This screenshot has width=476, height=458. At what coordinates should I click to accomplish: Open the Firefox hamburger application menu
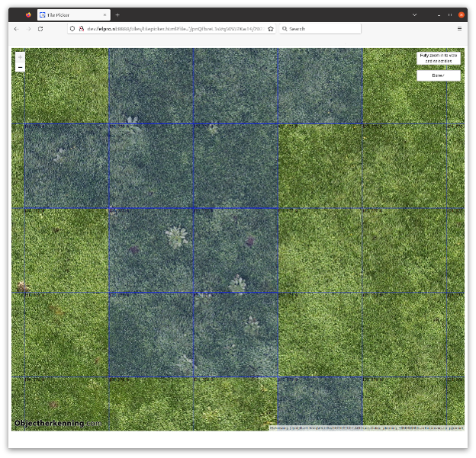(459, 28)
